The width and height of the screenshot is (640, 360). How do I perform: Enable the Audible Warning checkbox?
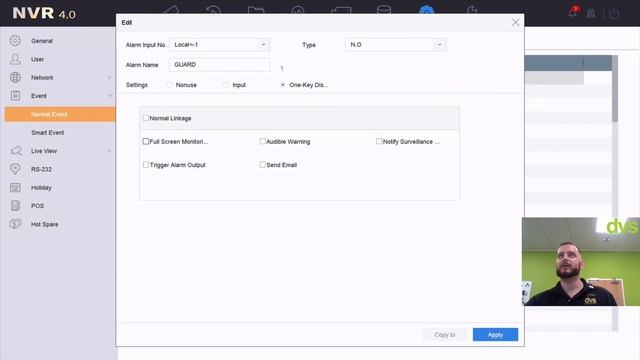click(x=262, y=141)
